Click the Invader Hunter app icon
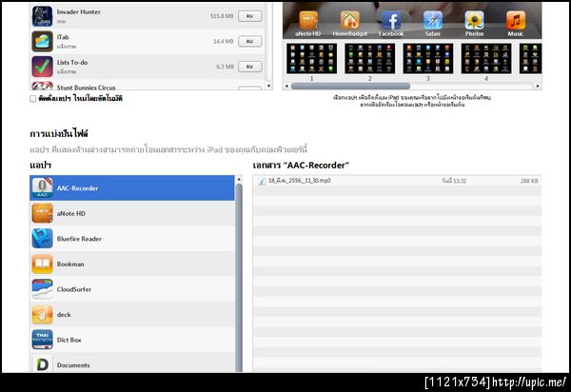This screenshot has height=392, width=571. coord(42,16)
